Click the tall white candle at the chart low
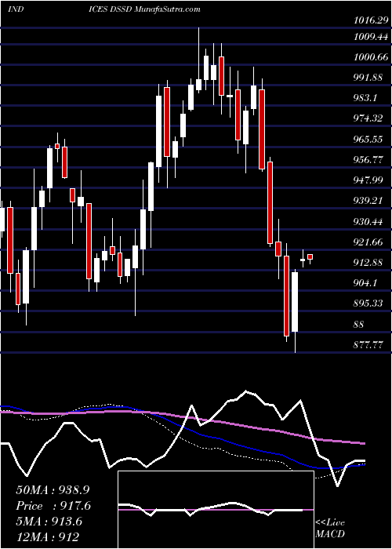This screenshot has width=392, height=549. tap(295, 302)
